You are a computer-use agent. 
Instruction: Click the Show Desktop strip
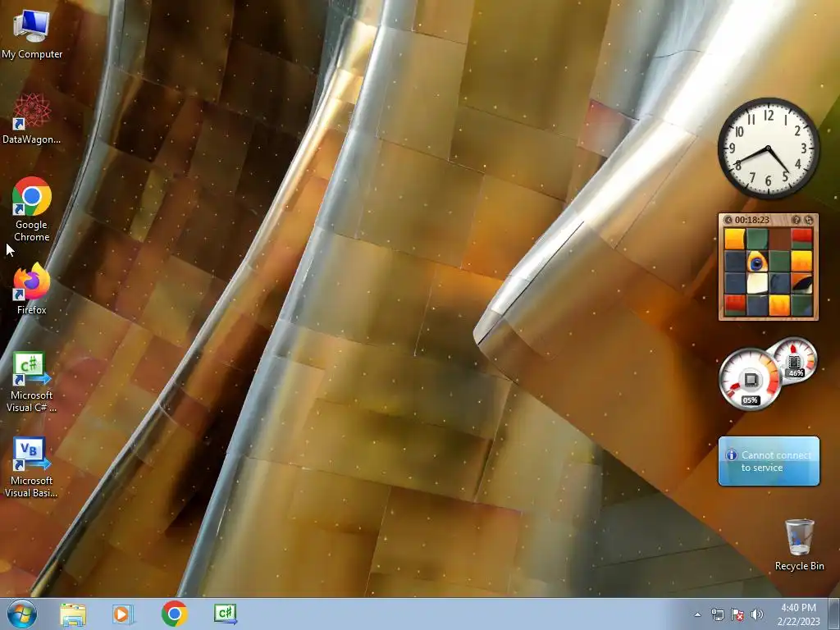[834, 614]
